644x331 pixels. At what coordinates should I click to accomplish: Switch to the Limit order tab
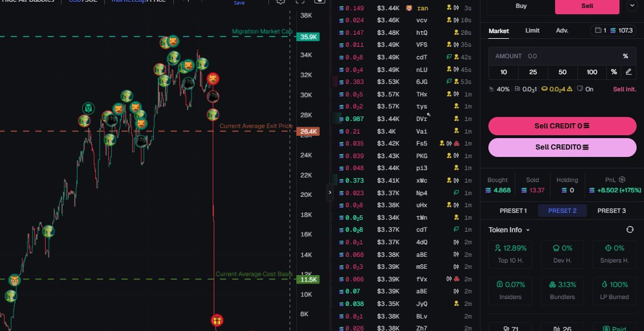pyautogui.click(x=532, y=30)
